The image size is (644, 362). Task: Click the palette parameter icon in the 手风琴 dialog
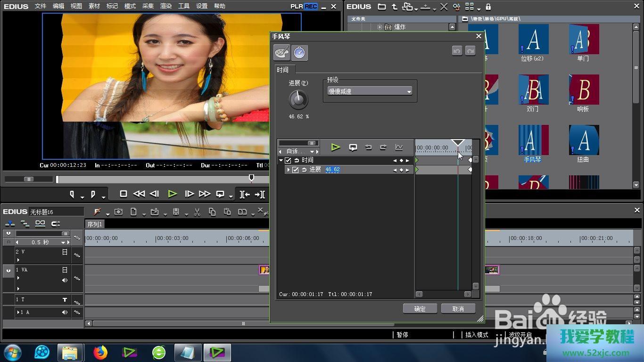pyautogui.click(x=282, y=53)
